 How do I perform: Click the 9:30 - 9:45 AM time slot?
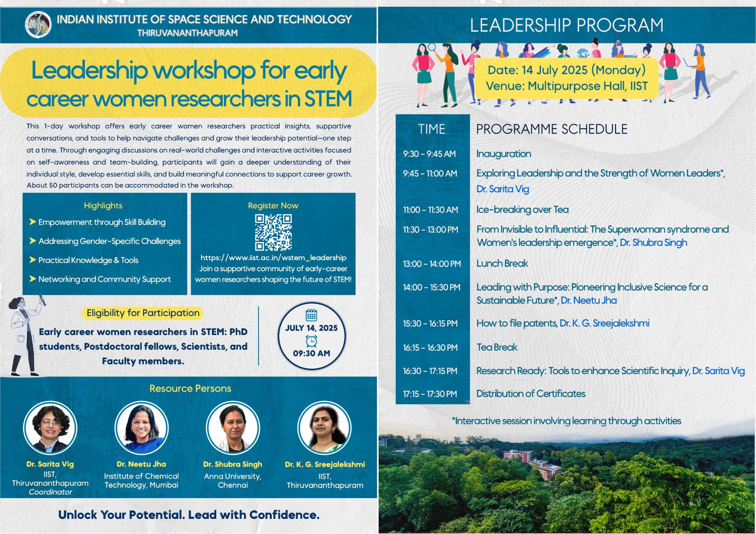pyautogui.click(x=429, y=154)
